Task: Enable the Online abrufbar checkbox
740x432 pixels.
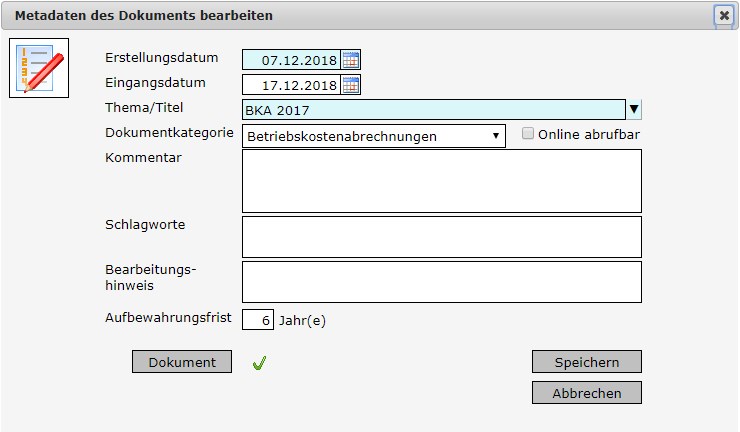Action: pos(528,134)
